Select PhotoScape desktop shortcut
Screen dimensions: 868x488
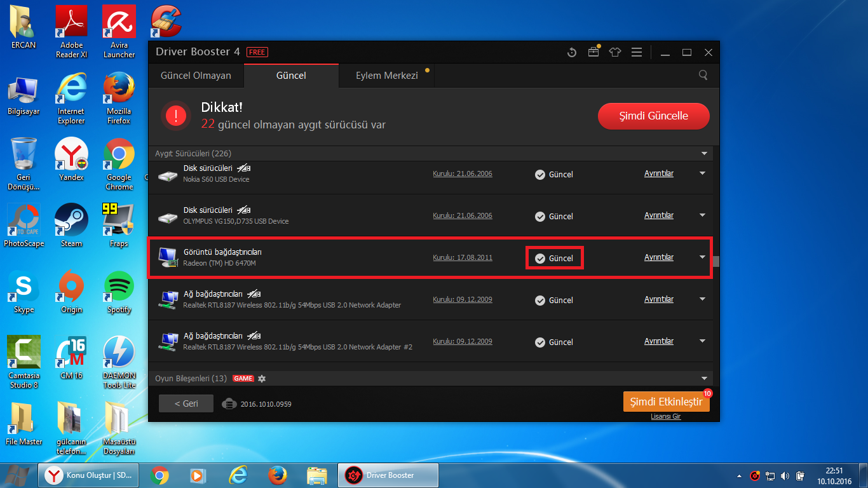click(24, 226)
